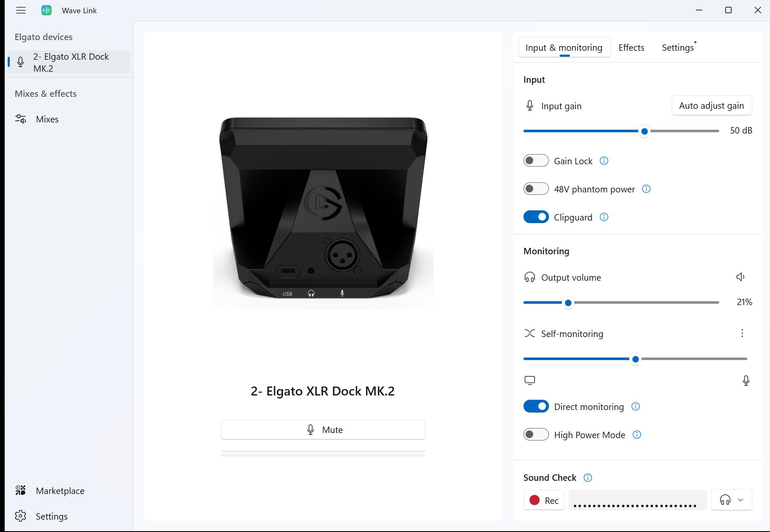Screen dimensions: 770x532
Task: Click the Direct monitoring info icon
Action: point(635,407)
